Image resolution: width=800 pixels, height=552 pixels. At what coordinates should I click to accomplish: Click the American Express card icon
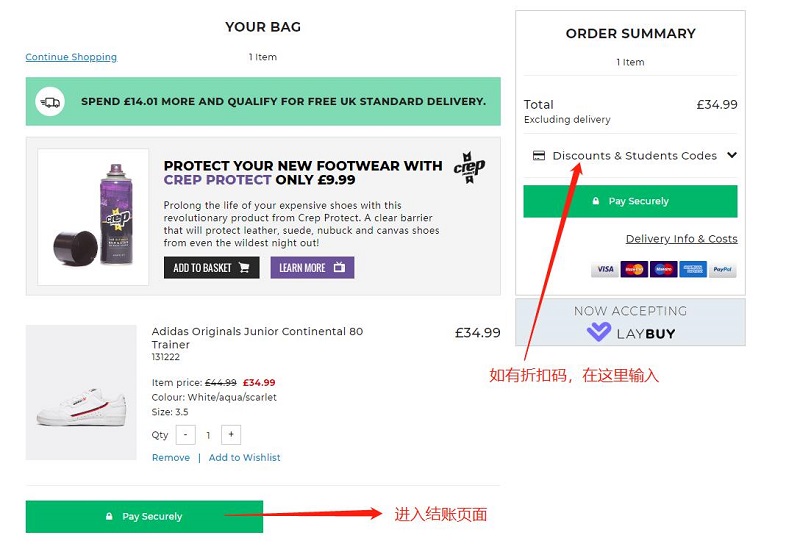[692, 269]
